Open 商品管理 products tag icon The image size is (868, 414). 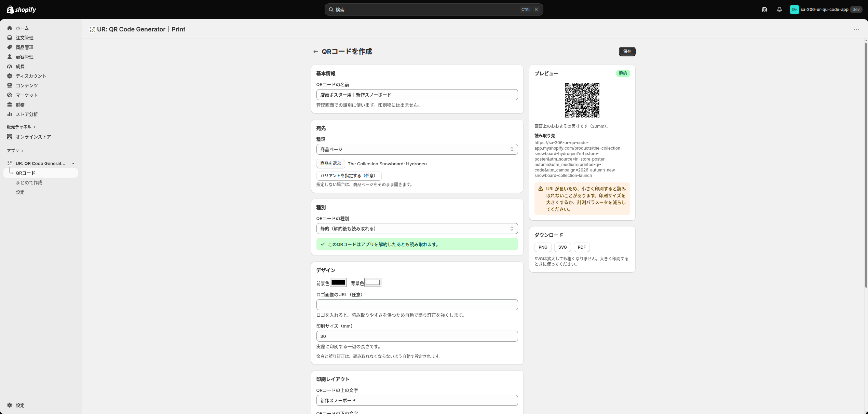(x=10, y=47)
